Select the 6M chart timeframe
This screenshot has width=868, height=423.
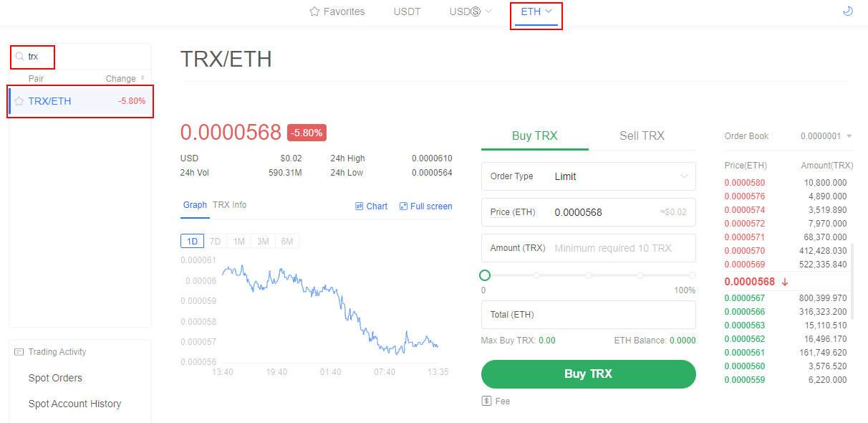click(286, 241)
